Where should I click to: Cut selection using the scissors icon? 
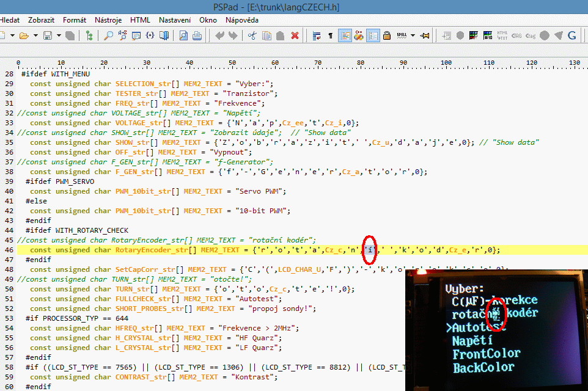click(252, 35)
